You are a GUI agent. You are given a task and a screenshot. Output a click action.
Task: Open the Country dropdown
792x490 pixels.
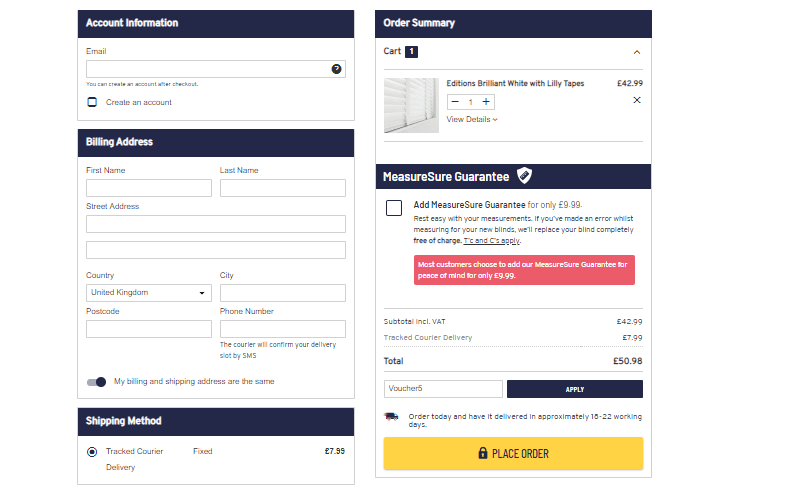[148, 293]
